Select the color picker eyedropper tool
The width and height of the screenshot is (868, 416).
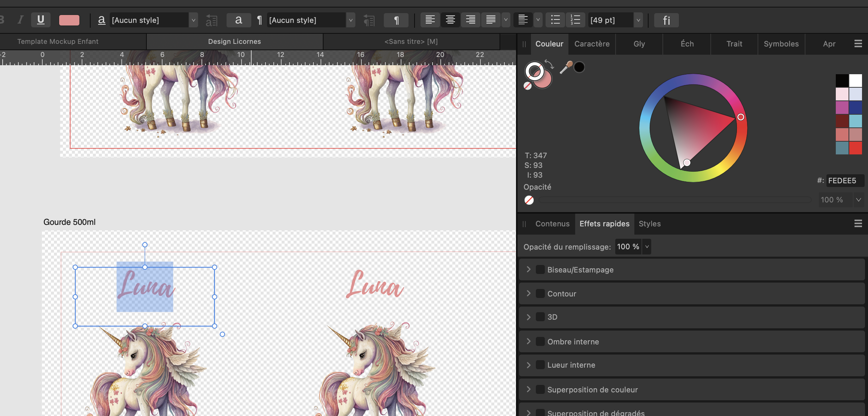click(x=565, y=67)
